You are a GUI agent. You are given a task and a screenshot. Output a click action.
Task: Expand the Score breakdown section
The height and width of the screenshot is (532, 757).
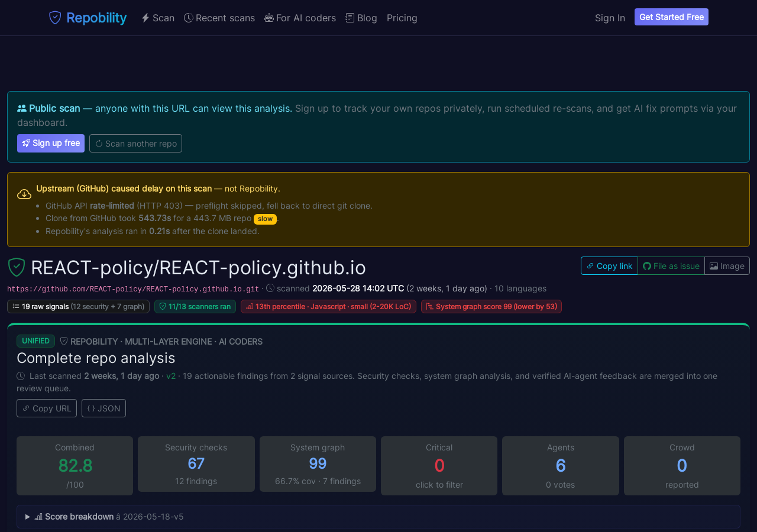pyautogui.click(x=378, y=517)
